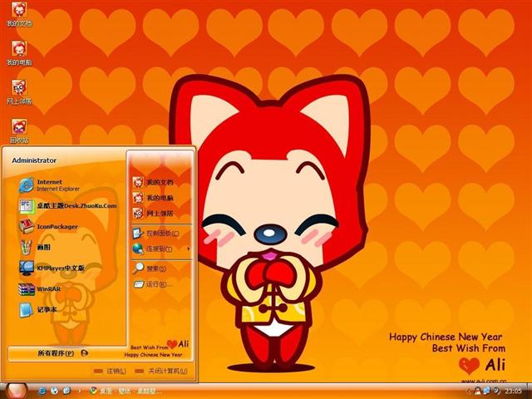Open 网上邻居 desktop icon

coord(19,92)
